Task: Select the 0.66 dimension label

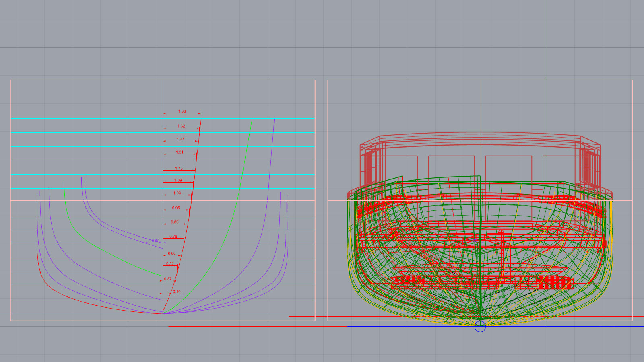Action: 172,253
